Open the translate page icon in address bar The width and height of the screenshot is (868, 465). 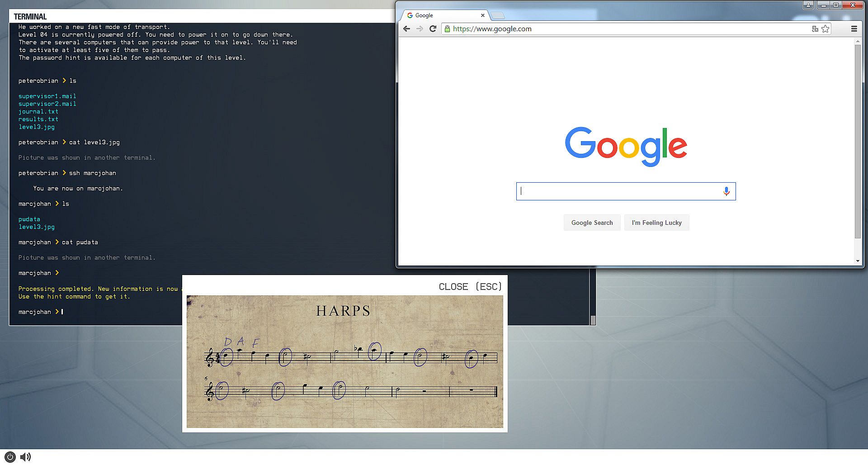815,28
